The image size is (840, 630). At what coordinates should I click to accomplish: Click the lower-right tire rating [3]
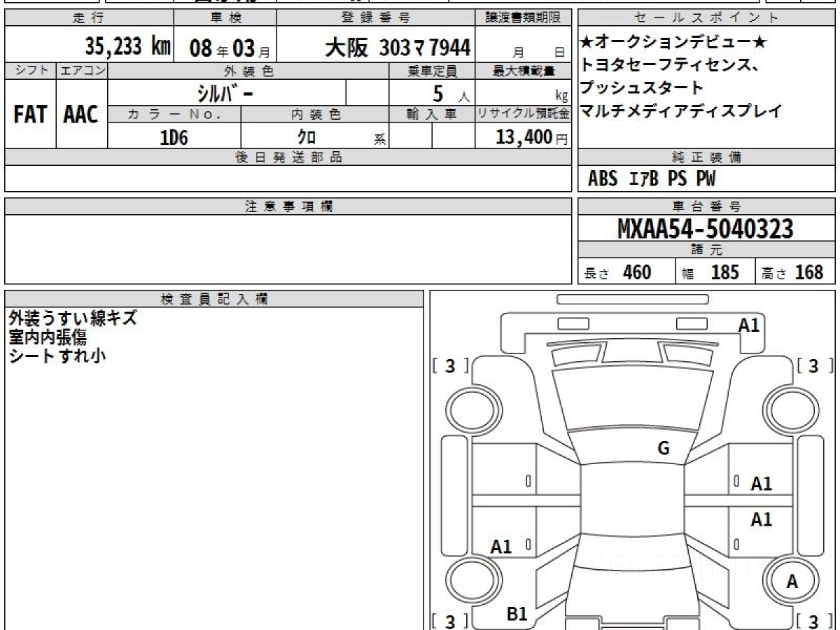point(813,621)
